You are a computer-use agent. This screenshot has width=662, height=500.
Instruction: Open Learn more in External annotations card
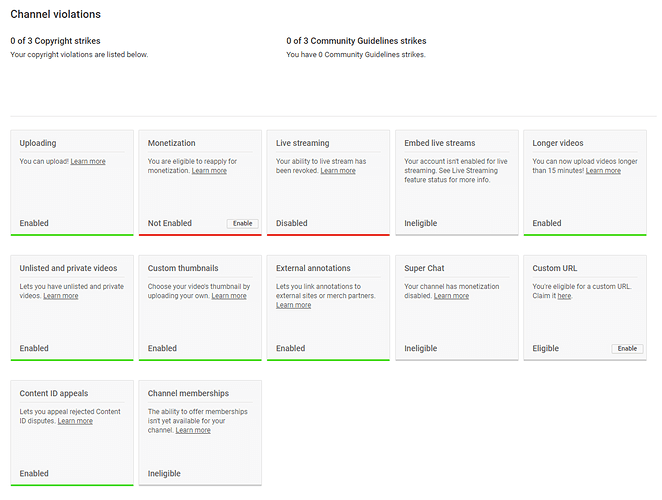tap(293, 305)
